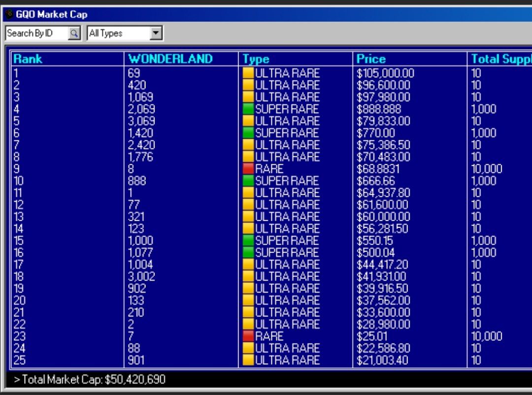Select WONDERLAND ID 901
This screenshot has width=532, height=395.
click(136, 360)
